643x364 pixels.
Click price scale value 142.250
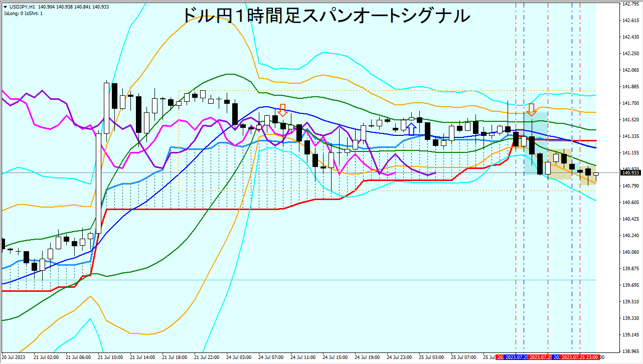[630, 54]
